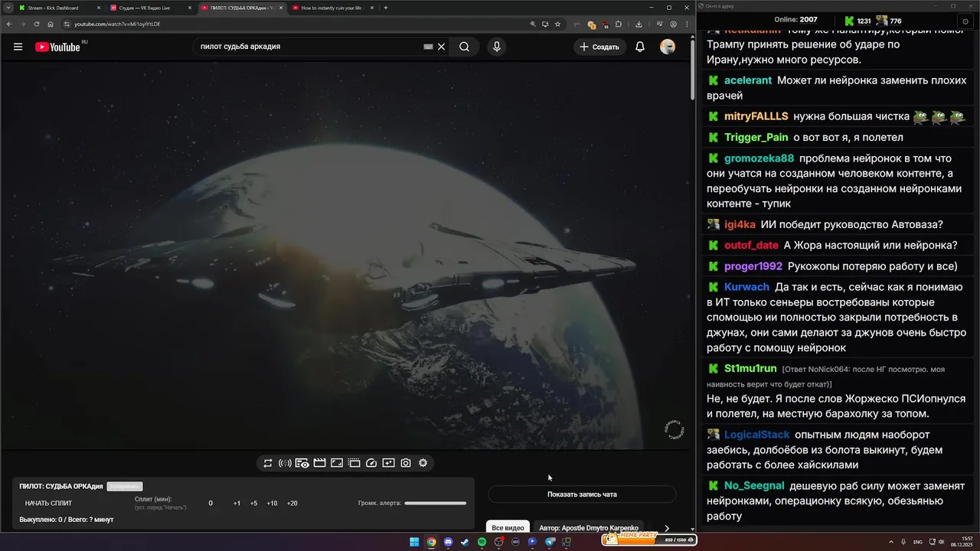
Task: Click username gromozeka88 in chat
Action: click(759, 158)
